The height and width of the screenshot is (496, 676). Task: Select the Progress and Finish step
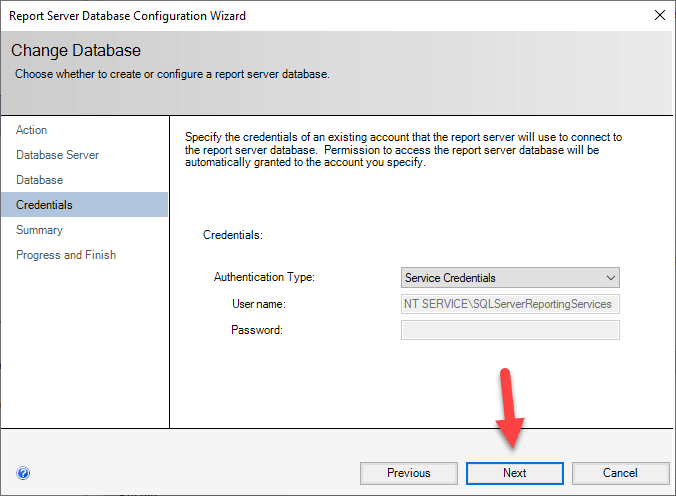[66, 255]
